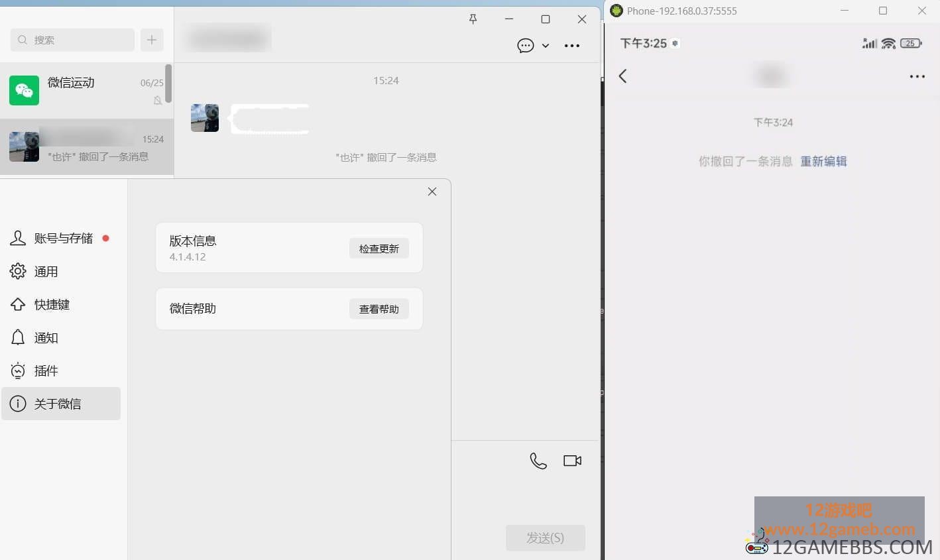Close the settings dialog with the X
This screenshot has width=940, height=560.
click(432, 192)
